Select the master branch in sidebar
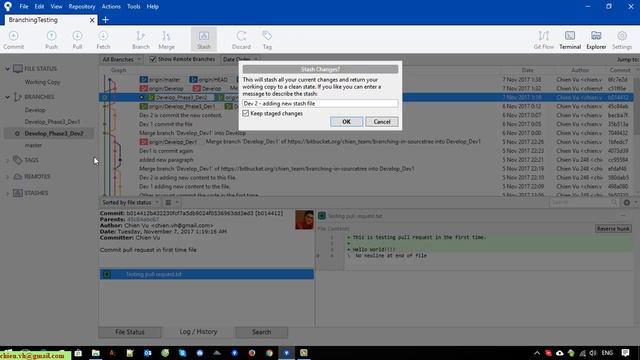 [33, 145]
